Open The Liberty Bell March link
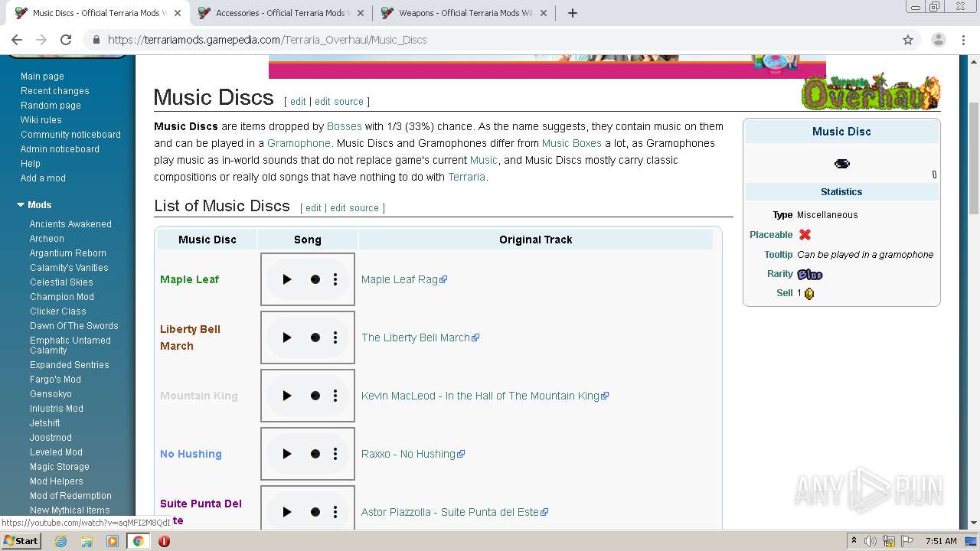This screenshot has height=551, width=980. tap(420, 337)
